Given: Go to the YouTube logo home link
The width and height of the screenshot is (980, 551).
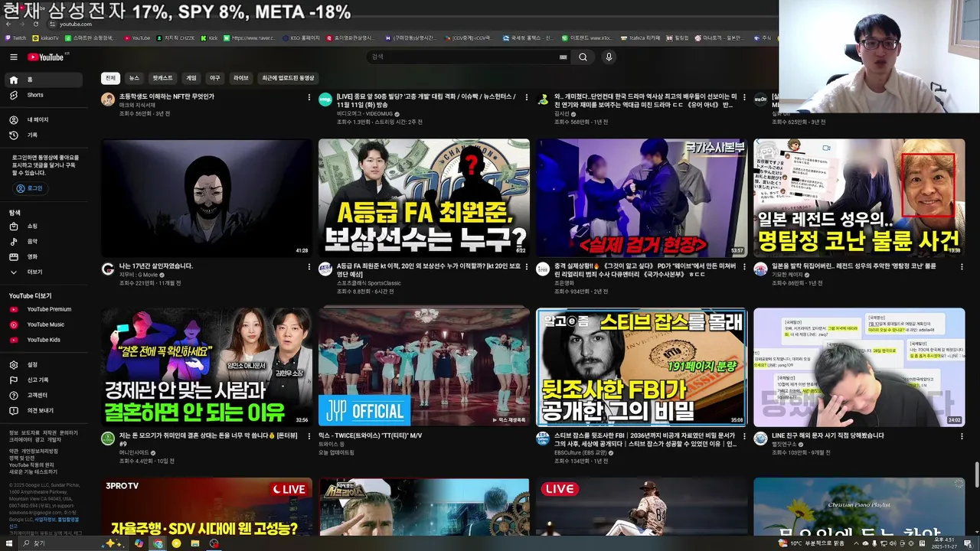Looking at the screenshot, I should coord(47,57).
